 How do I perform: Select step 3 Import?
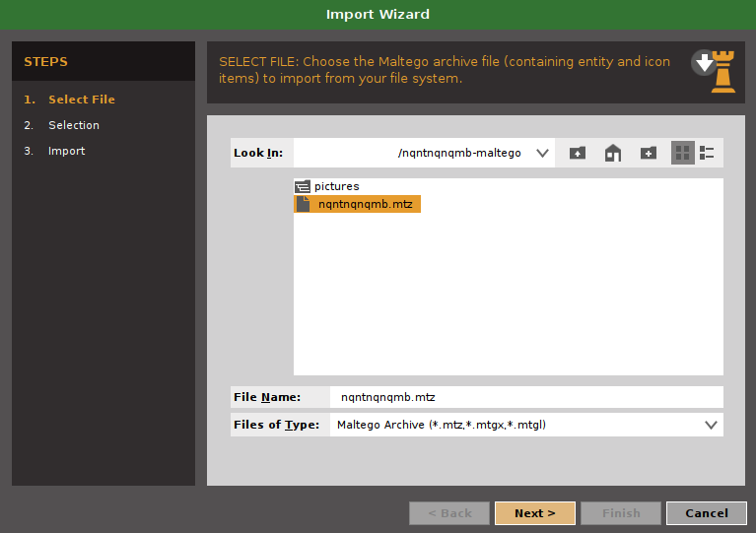pyautogui.click(x=54, y=151)
